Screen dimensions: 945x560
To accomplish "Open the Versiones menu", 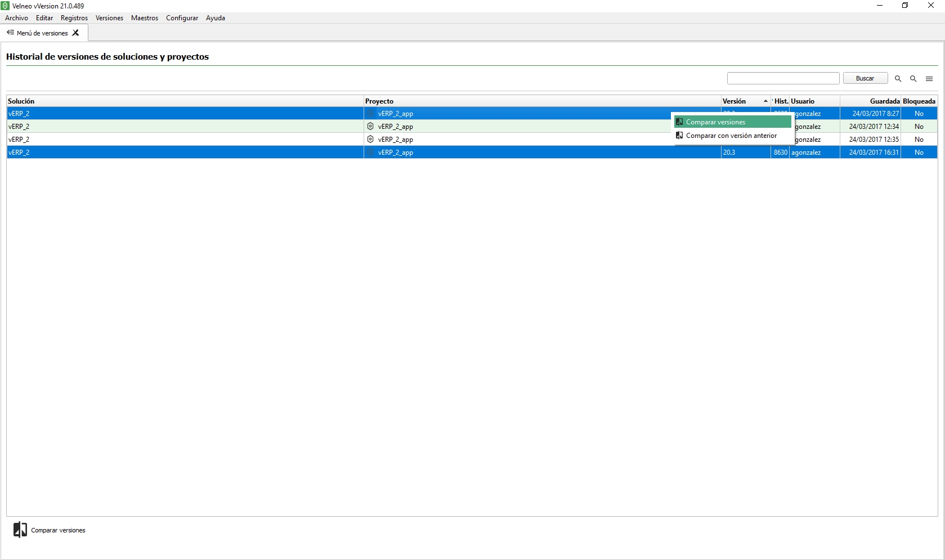I will tap(109, 18).
